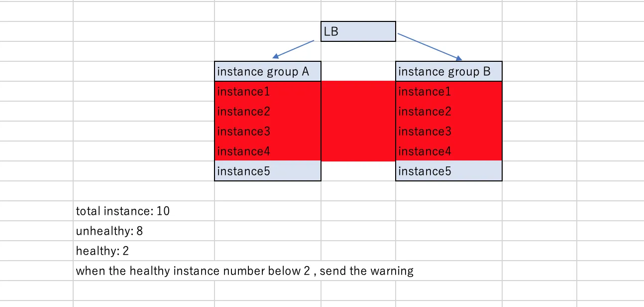Select instance2 under instance group B

click(448, 111)
